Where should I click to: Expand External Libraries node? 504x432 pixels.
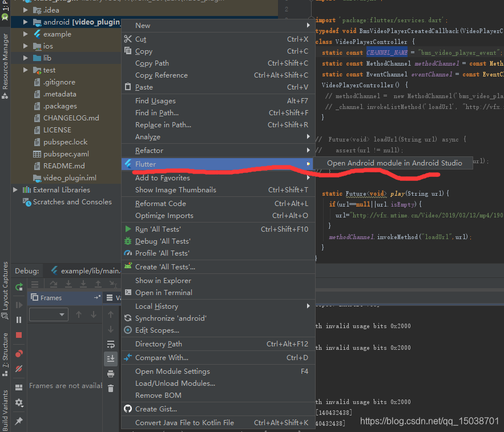(15, 190)
